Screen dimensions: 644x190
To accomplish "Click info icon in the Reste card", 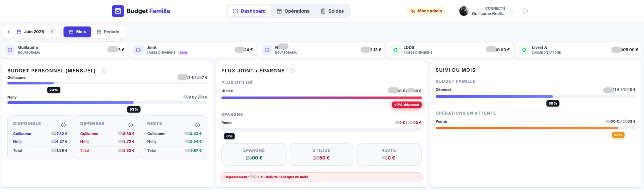I will (x=198, y=125).
